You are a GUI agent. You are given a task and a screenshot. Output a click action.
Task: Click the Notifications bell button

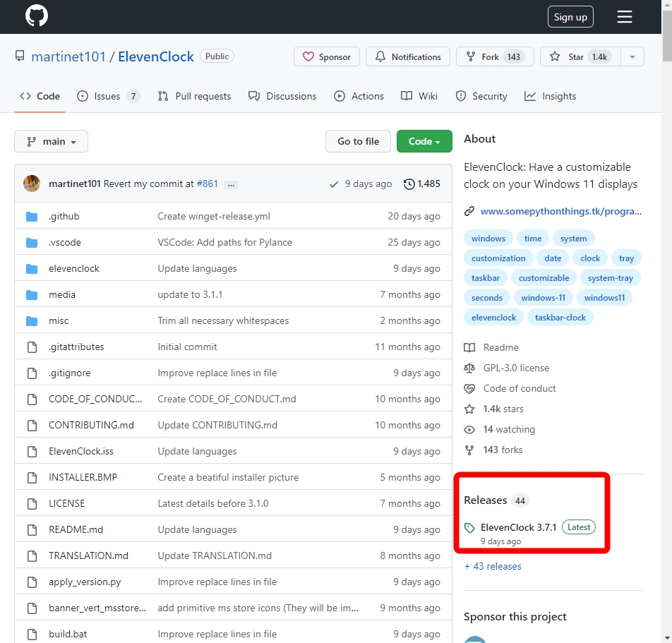click(x=407, y=56)
